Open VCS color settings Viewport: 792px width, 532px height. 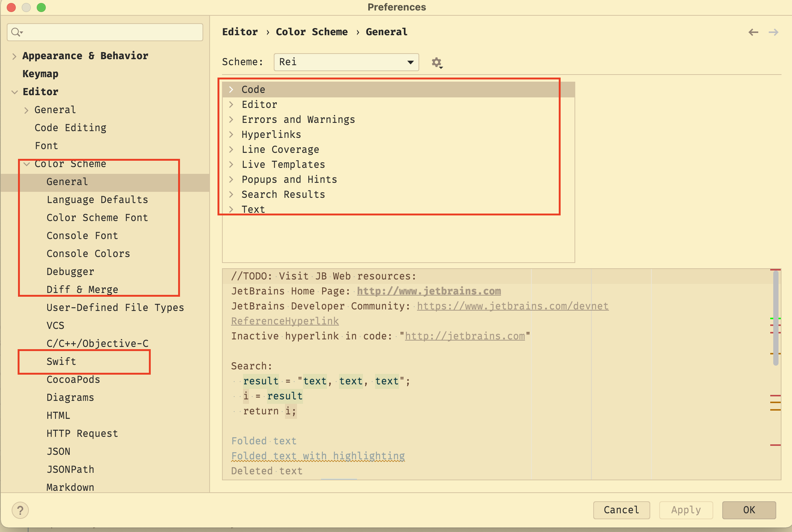55,326
